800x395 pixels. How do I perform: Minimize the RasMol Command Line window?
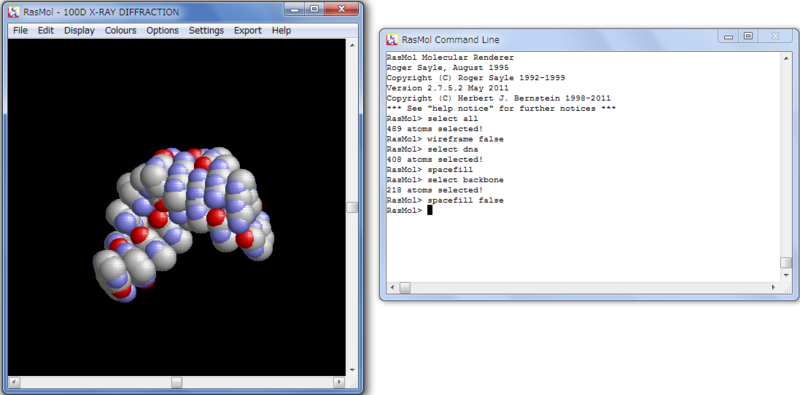729,36
